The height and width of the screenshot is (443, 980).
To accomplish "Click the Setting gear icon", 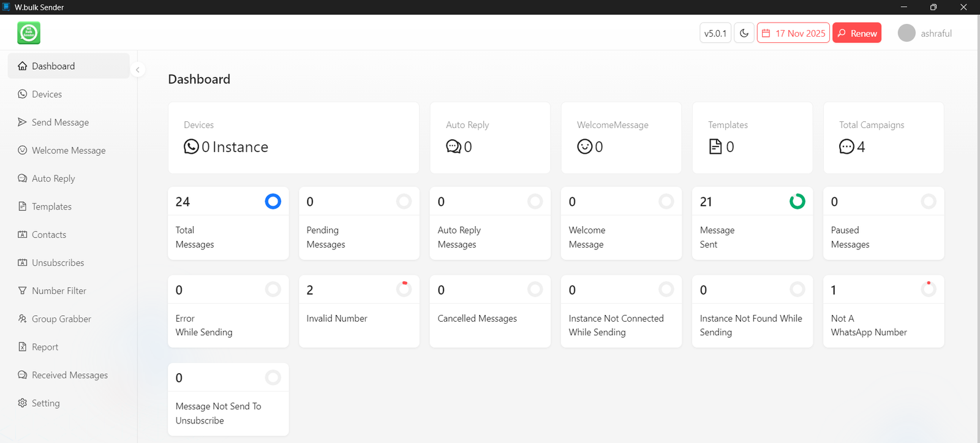I will (23, 403).
